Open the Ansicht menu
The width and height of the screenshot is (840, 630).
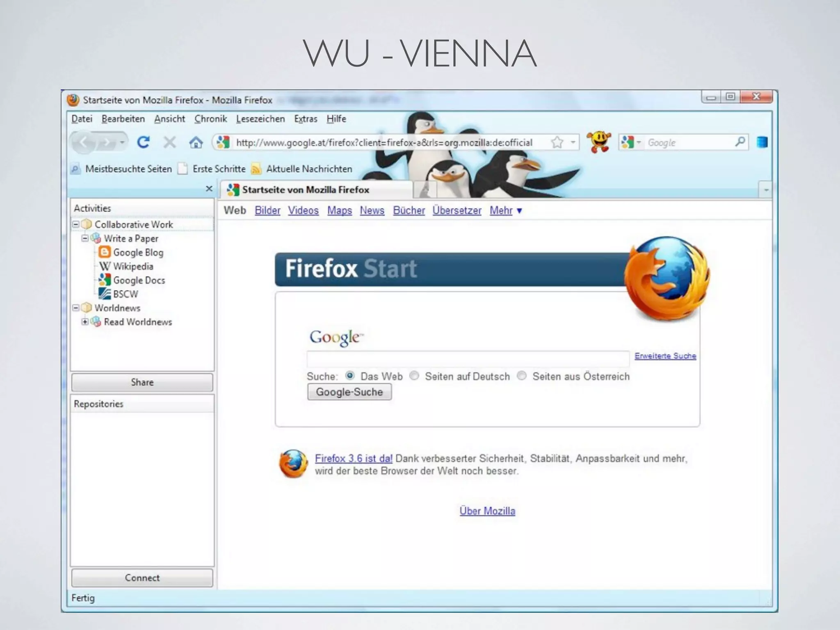(x=169, y=119)
